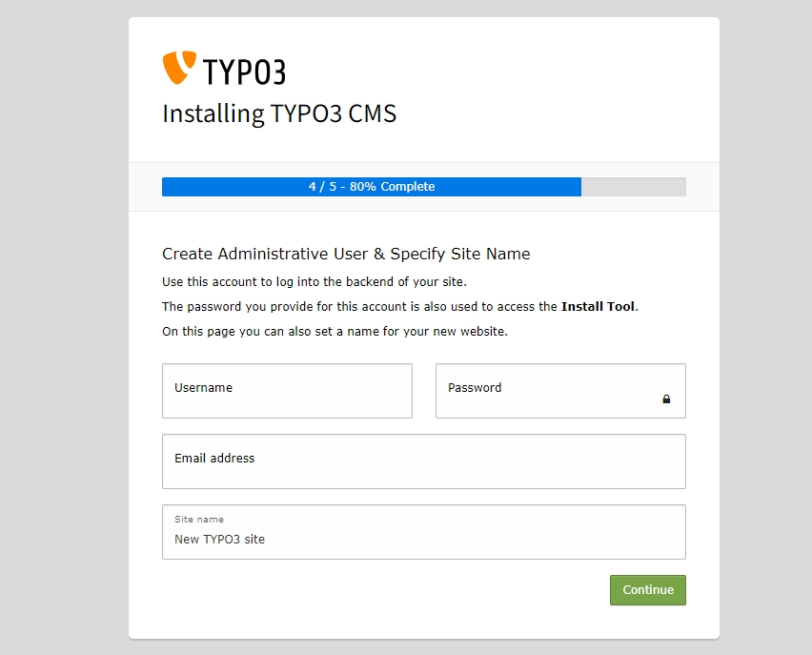This screenshot has height=655, width=812.
Task: Focus the Username input field
Action: [287, 391]
